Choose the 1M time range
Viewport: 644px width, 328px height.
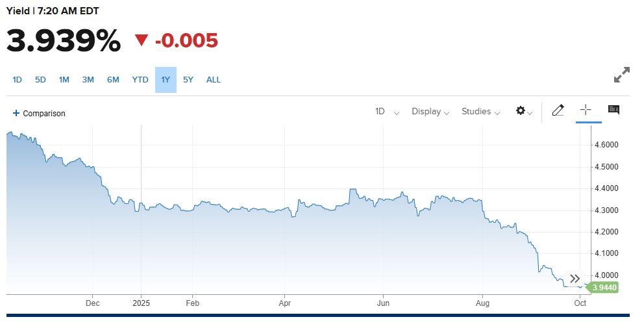64,80
